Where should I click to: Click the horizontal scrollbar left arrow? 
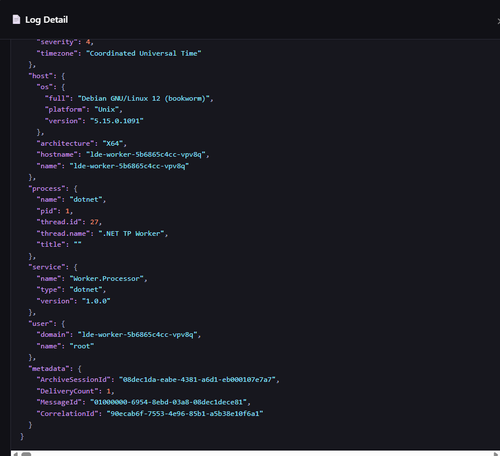coord(15,454)
